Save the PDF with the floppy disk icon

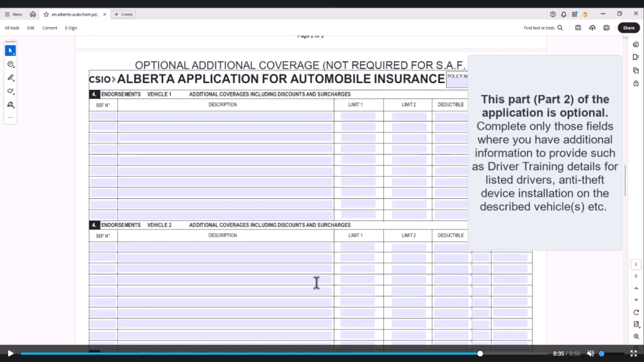pyautogui.click(x=578, y=28)
